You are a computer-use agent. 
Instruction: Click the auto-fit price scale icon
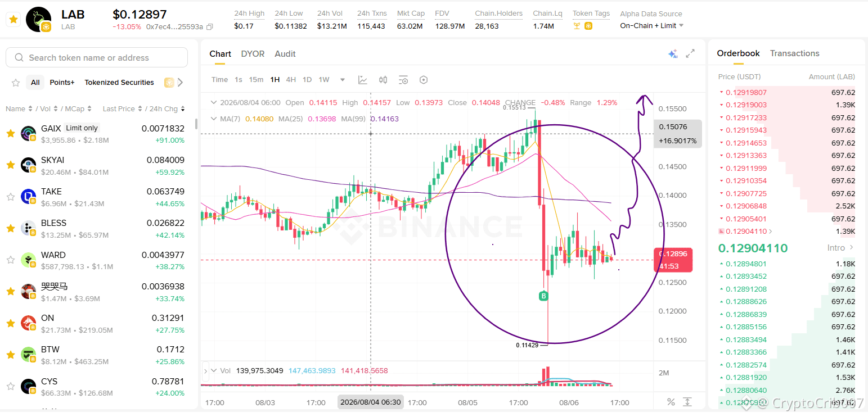(687, 402)
